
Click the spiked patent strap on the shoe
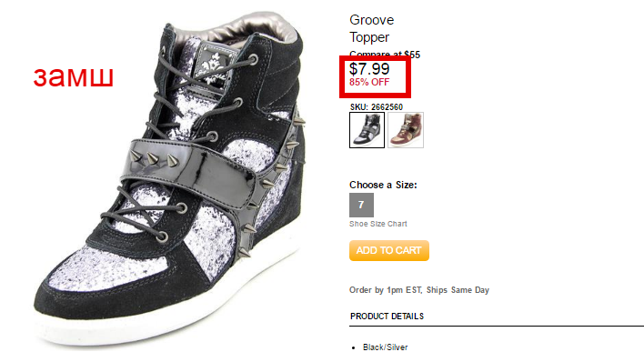pyautogui.click(x=193, y=168)
